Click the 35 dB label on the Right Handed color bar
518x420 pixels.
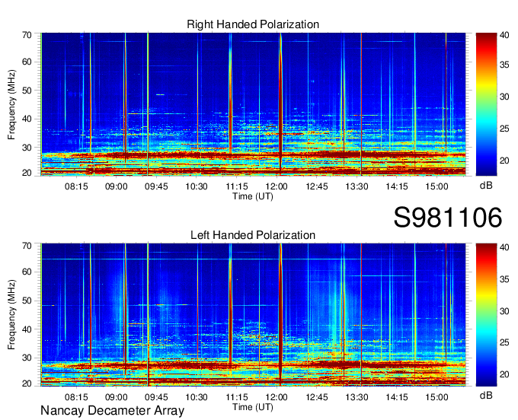click(x=504, y=65)
